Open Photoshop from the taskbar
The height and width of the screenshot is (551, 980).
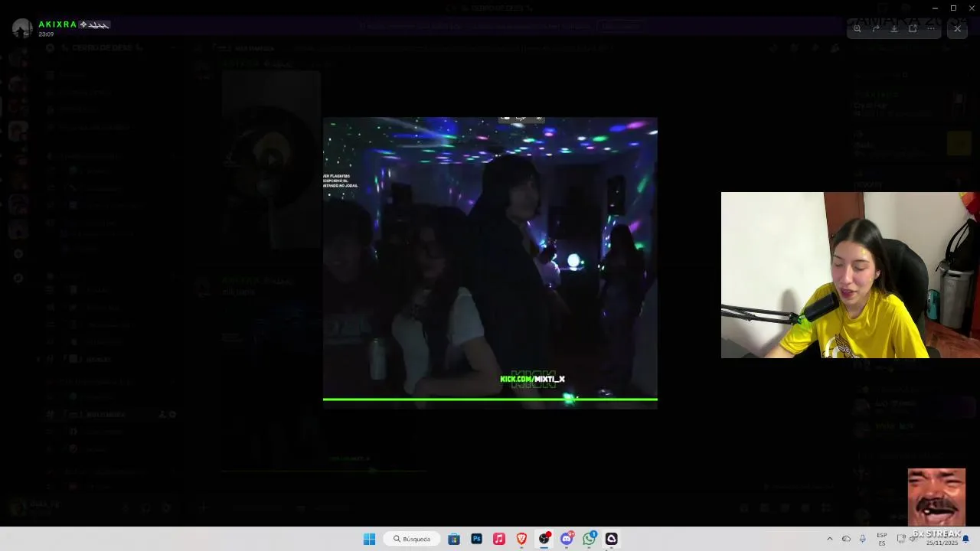pos(476,539)
